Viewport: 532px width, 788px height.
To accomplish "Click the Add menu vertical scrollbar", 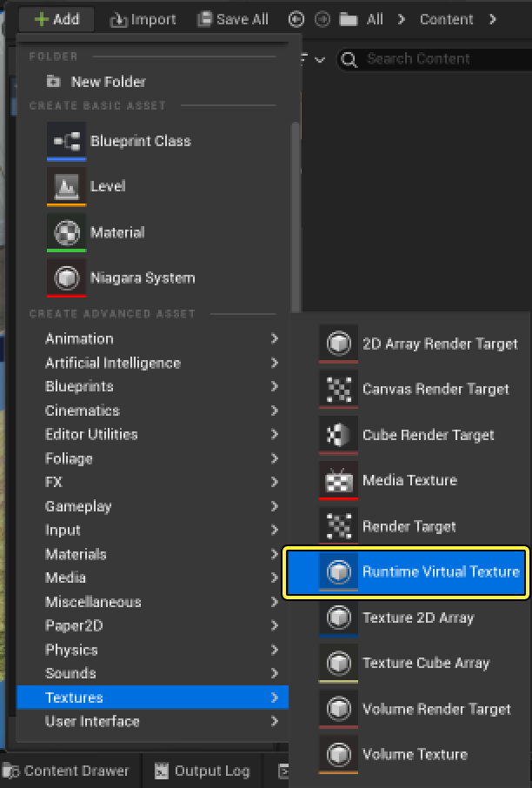I will click(x=296, y=216).
